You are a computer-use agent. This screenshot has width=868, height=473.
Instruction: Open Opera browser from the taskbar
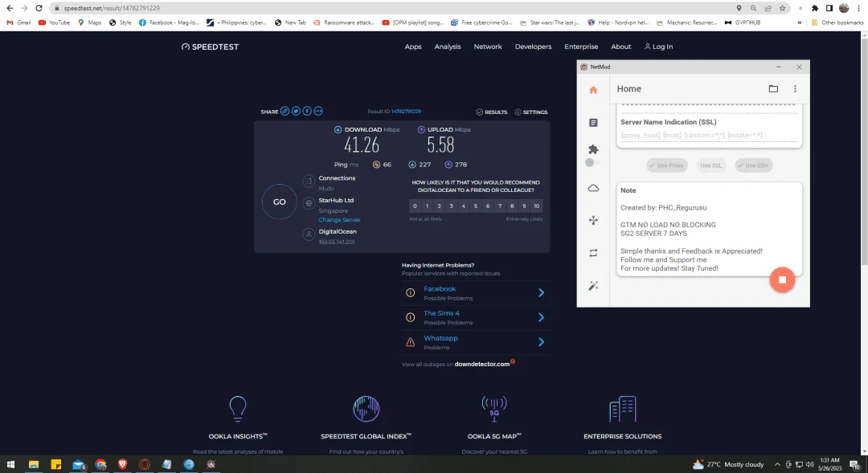click(145, 465)
